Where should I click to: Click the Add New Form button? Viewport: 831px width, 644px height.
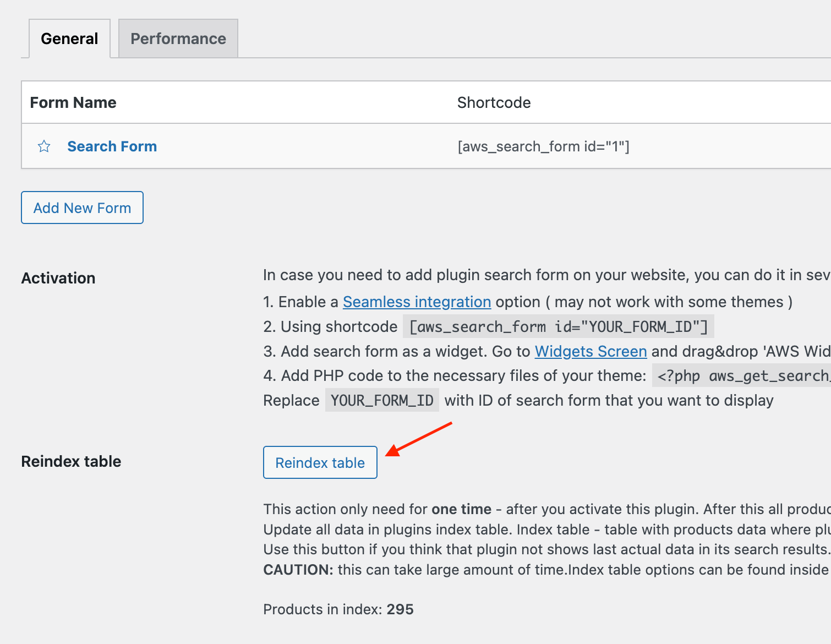(82, 208)
